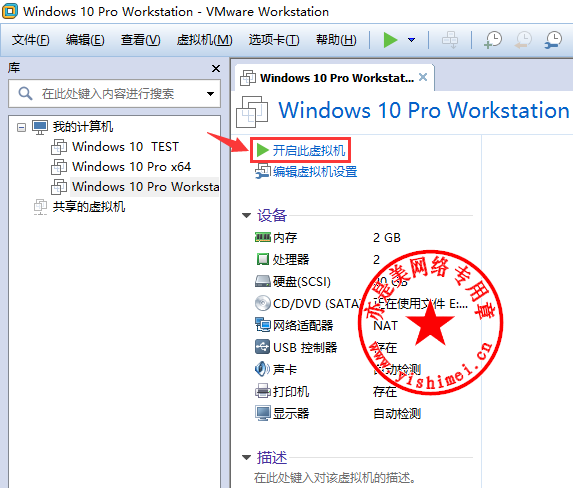Collapse the 设备 section
This screenshot has width=573, height=488.
pos(246,215)
